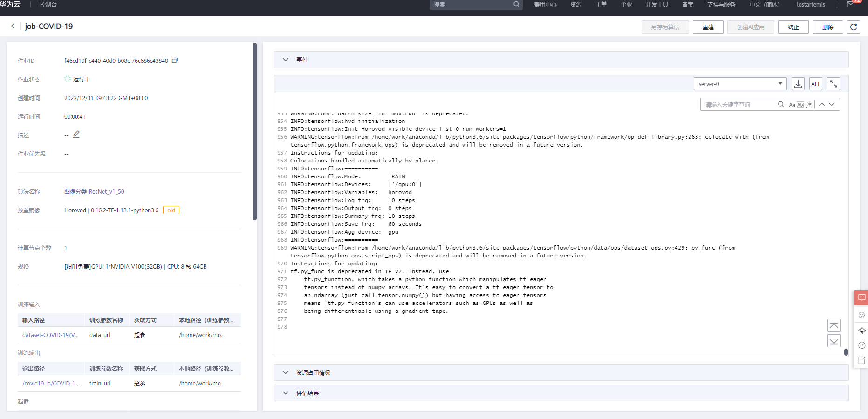868x419 pixels.
Task: Focus the top bar 搜索 search field
Action: coord(472,5)
